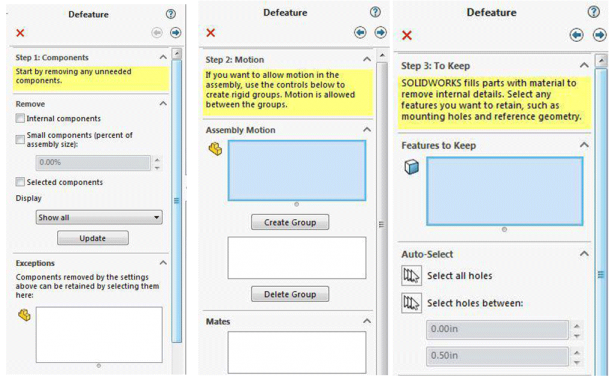
Task: Collapse Step 3: To Keep section
Action: click(584, 65)
